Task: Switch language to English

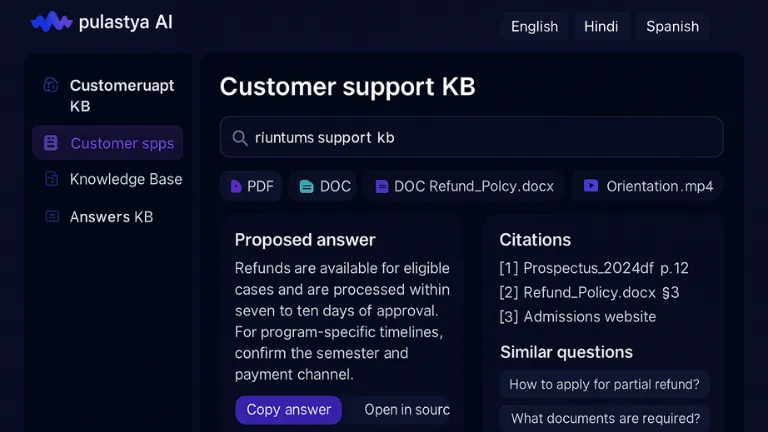Action: point(534,26)
